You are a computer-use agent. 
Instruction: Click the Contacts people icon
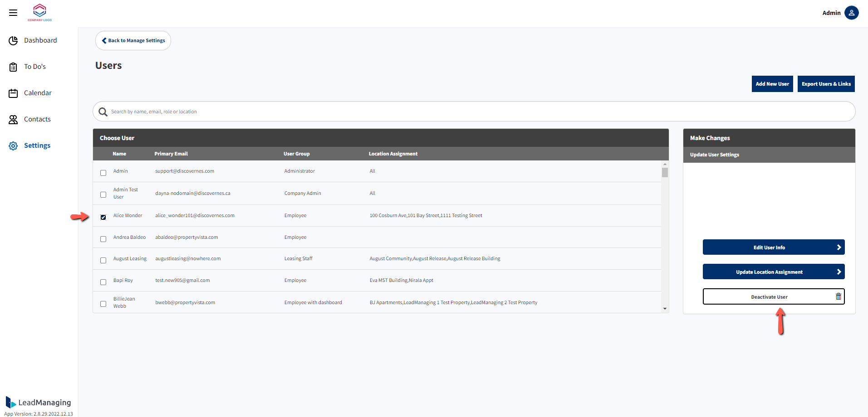pos(13,120)
